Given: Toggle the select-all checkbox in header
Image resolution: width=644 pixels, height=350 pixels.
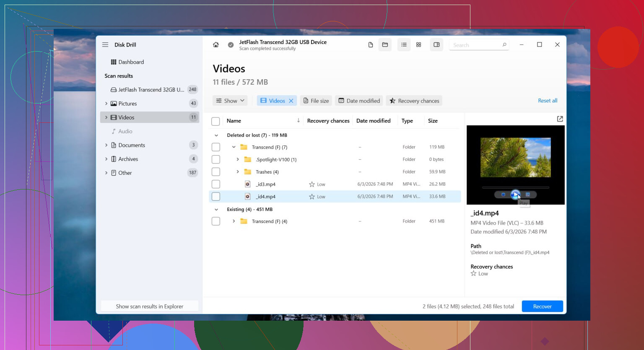Looking at the screenshot, I should tap(216, 122).
